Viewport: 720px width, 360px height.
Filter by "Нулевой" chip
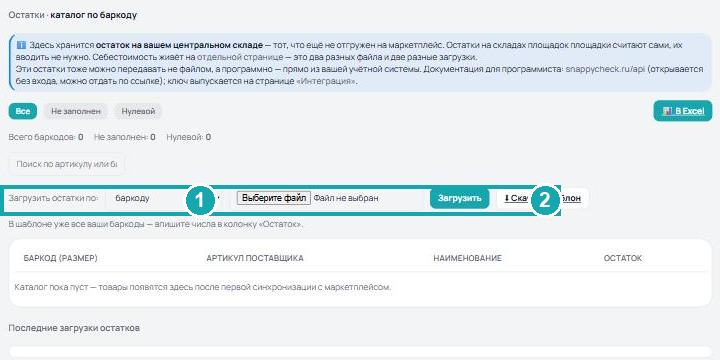tap(138, 111)
